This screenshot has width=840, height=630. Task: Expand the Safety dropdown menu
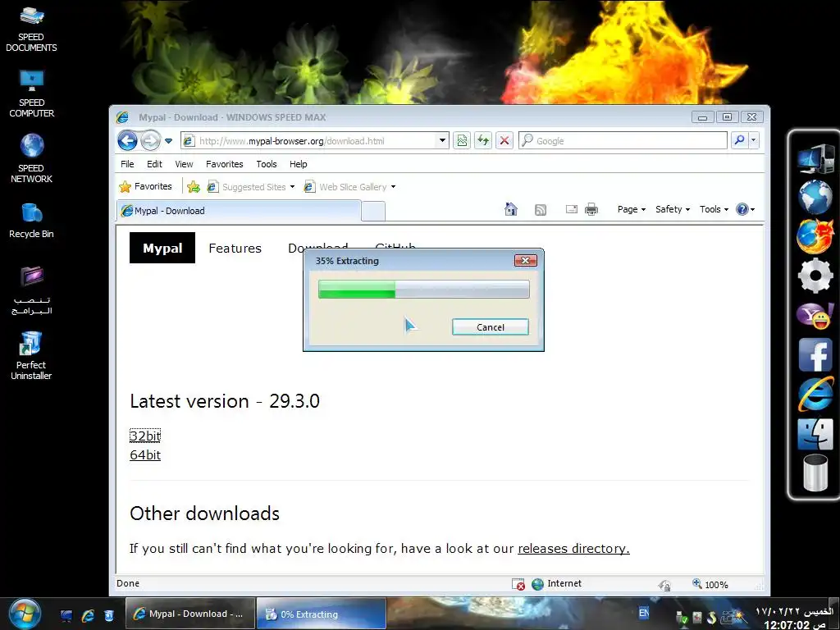tap(673, 209)
